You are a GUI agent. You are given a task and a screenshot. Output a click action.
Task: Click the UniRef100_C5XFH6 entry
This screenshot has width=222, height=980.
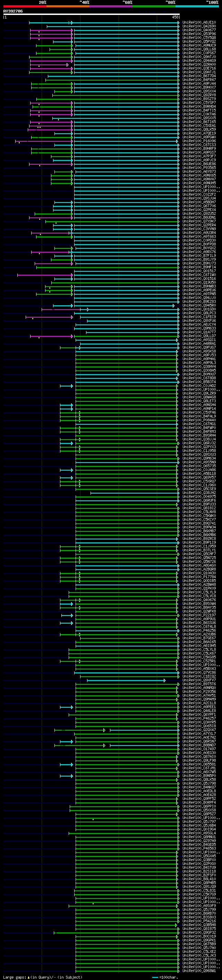point(199,412)
